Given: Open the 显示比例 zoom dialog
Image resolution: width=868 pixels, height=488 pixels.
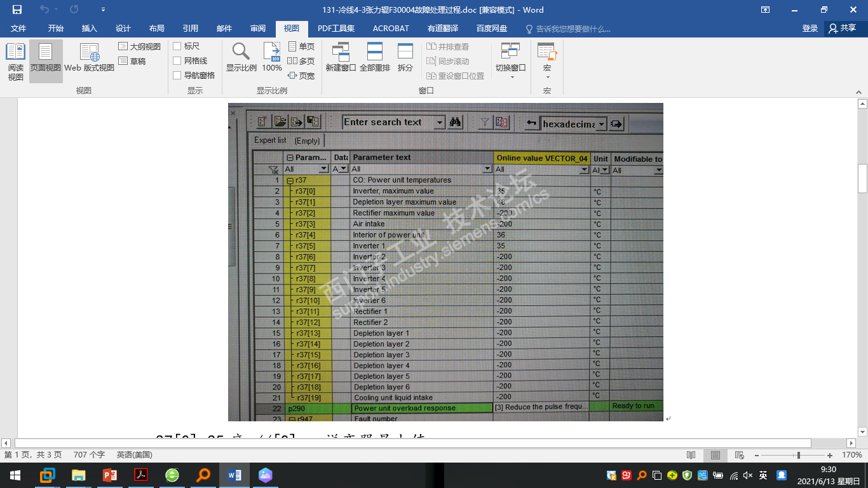Looking at the screenshot, I should tap(241, 57).
